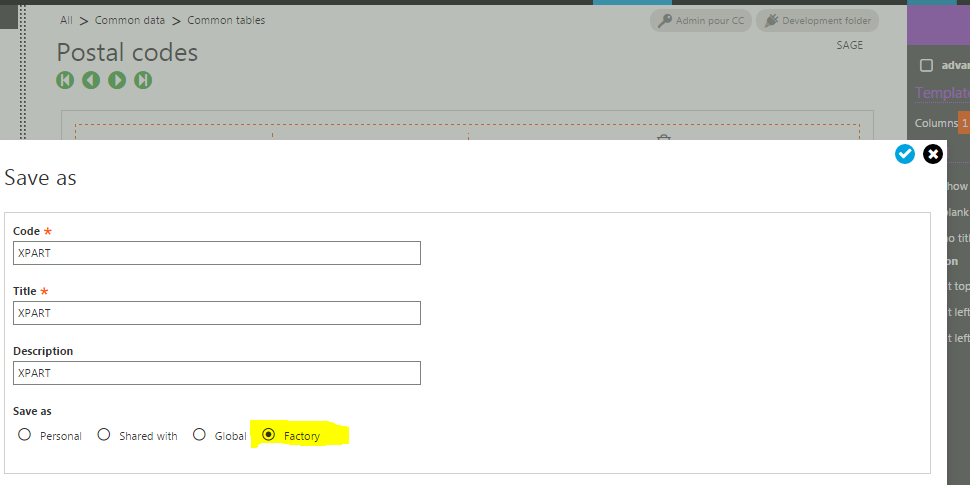Open Common data breadcrumb link
The image size is (970, 485).
130,20
